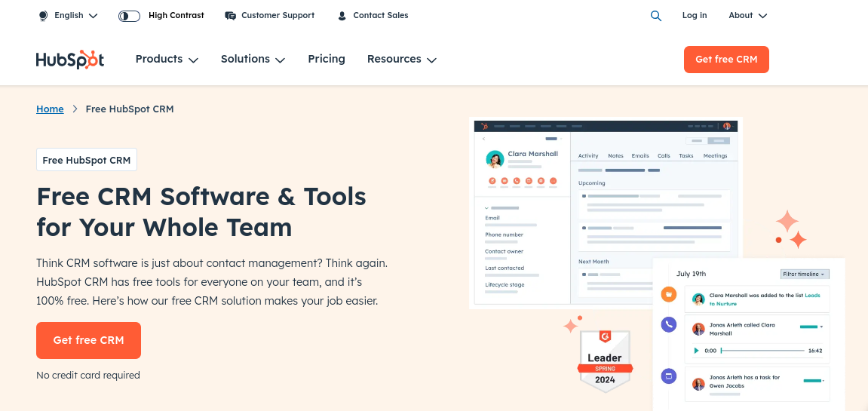This screenshot has width=868, height=411.
Task: Expand the Solutions menu
Action: pos(253,60)
